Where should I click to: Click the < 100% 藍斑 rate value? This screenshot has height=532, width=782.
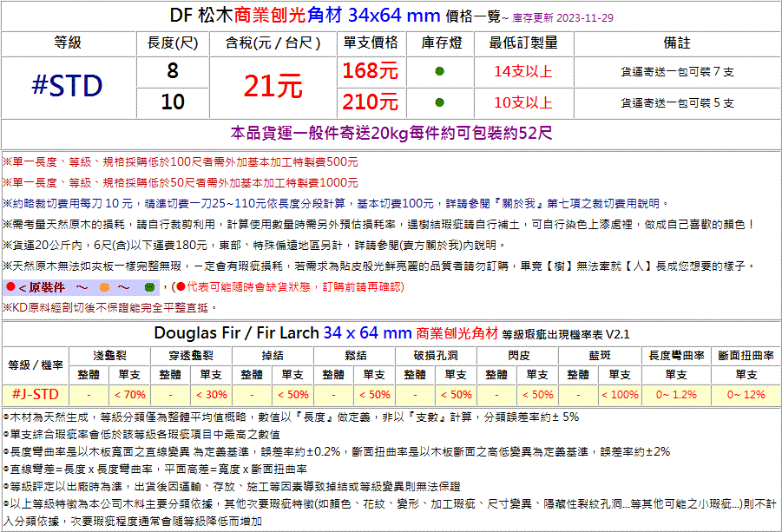pos(620,394)
